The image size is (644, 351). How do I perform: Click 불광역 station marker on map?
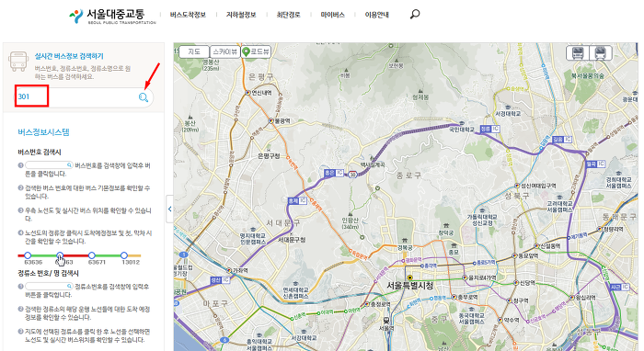point(270,121)
